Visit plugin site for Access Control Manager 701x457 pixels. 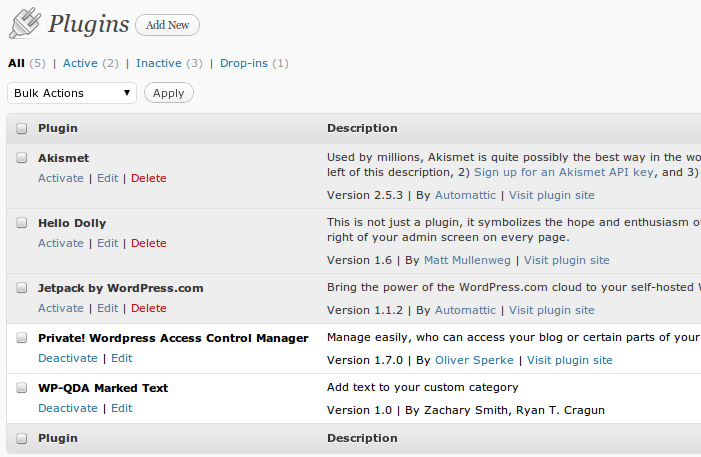click(x=570, y=360)
